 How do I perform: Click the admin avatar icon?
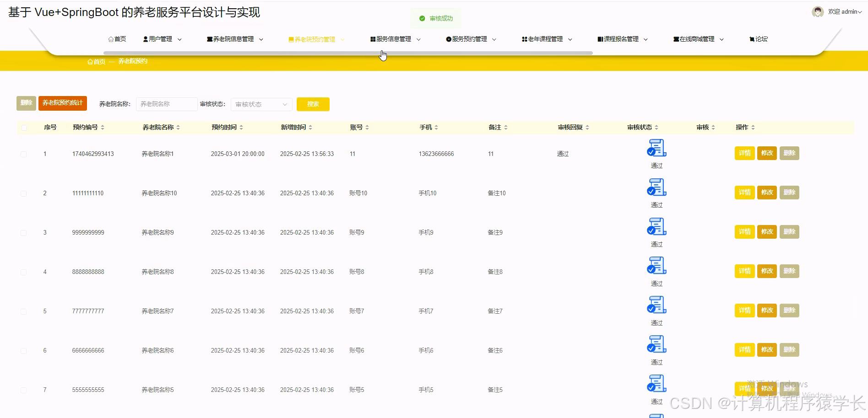(x=818, y=12)
